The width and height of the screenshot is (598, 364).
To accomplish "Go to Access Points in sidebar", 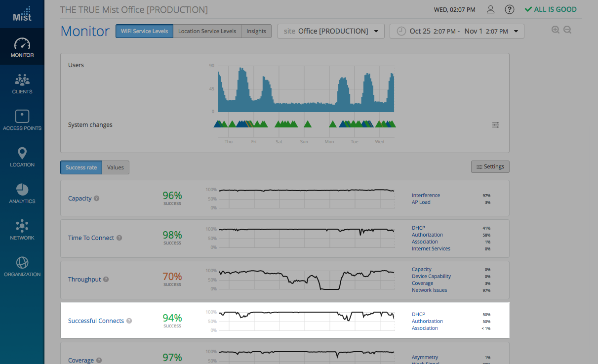I will tap(22, 121).
